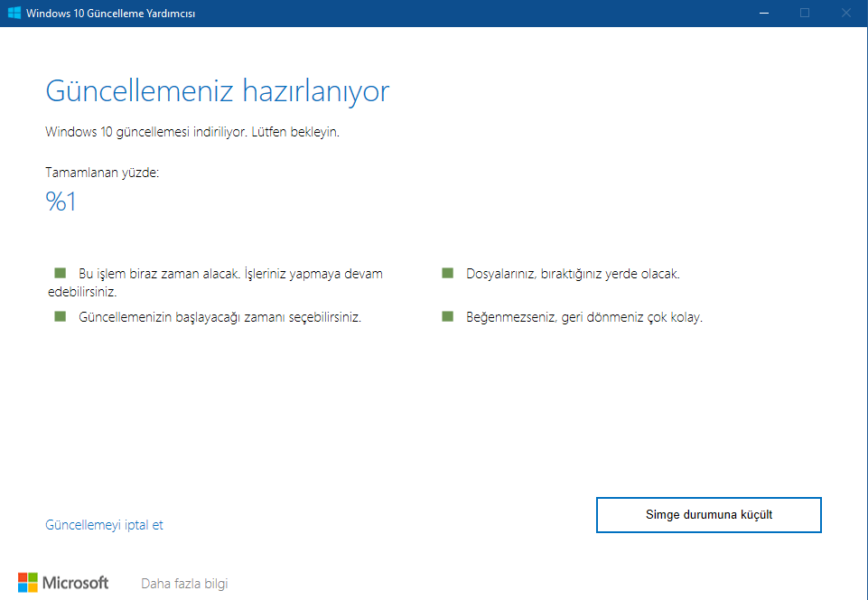The height and width of the screenshot is (600, 868).
Task: Select the heading 'Güncellemeniz hazırlanıyor'
Action: (218, 91)
